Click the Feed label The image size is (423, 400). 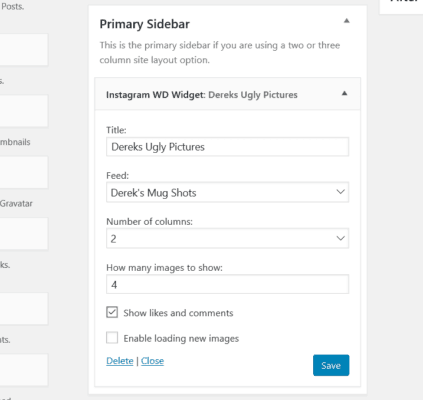(117, 176)
